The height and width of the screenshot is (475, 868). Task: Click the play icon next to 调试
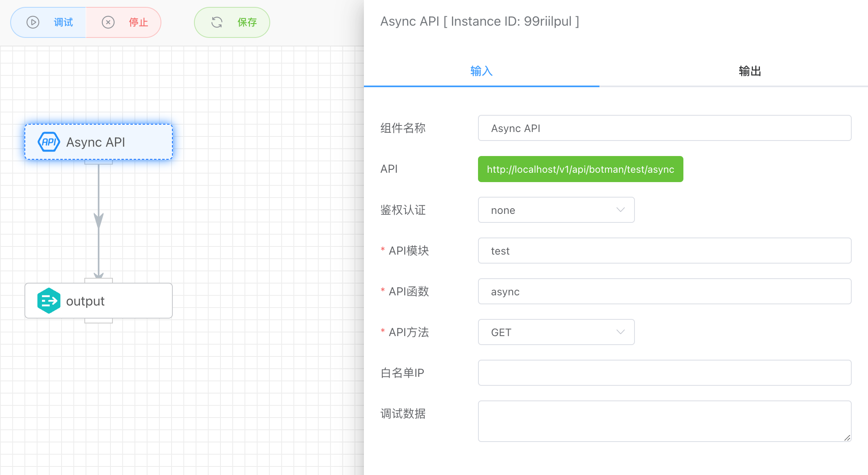tap(32, 22)
